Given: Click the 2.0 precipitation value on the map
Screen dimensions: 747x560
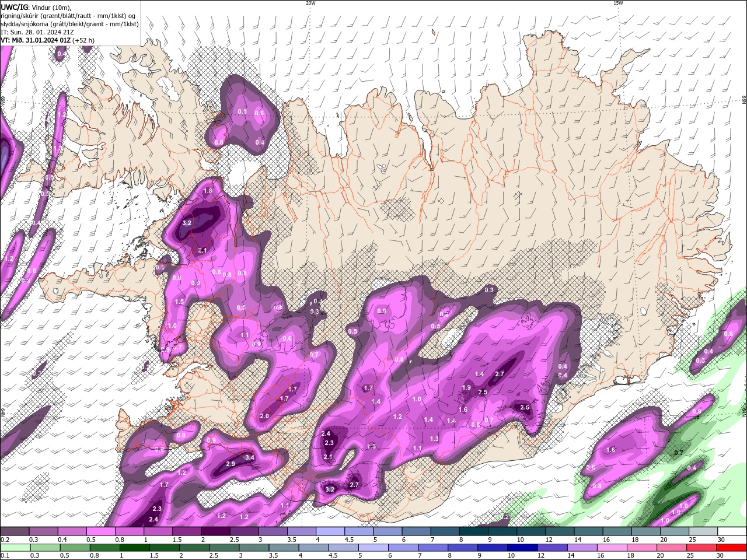Looking at the screenshot, I should tap(264, 416).
